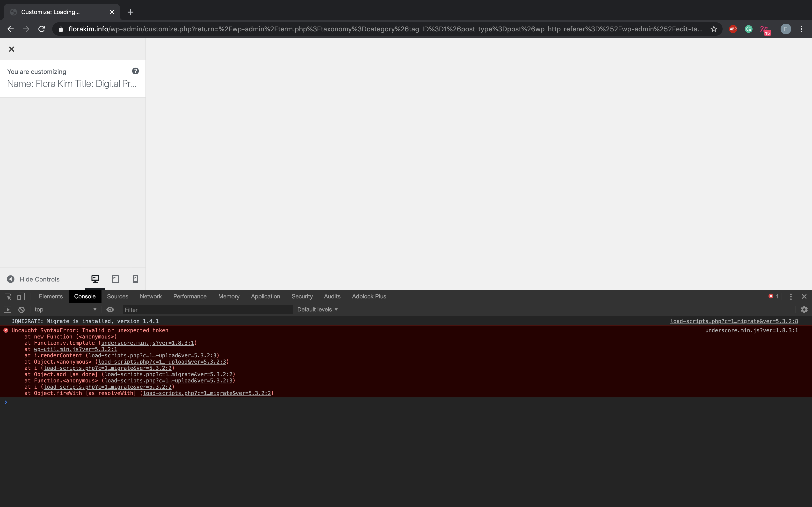812x507 pixels.
Task: Expand Default levels dropdown
Action: click(317, 310)
